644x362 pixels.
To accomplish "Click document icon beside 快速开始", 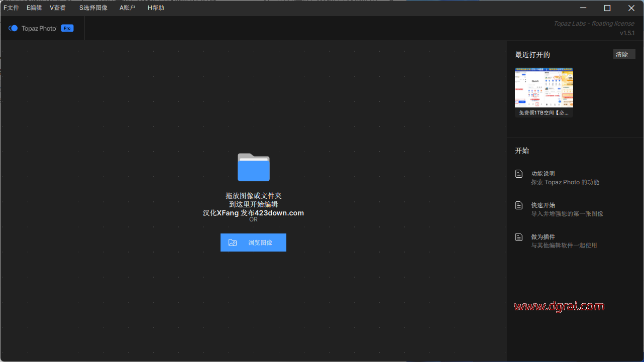I will pyautogui.click(x=519, y=205).
